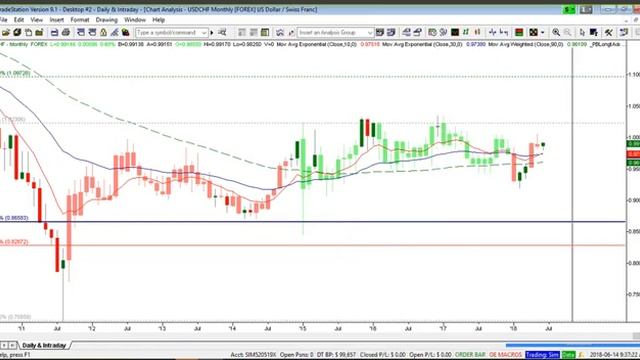Click the zoom out magnifier icon
Screen dimensions: 640x360
567,32
